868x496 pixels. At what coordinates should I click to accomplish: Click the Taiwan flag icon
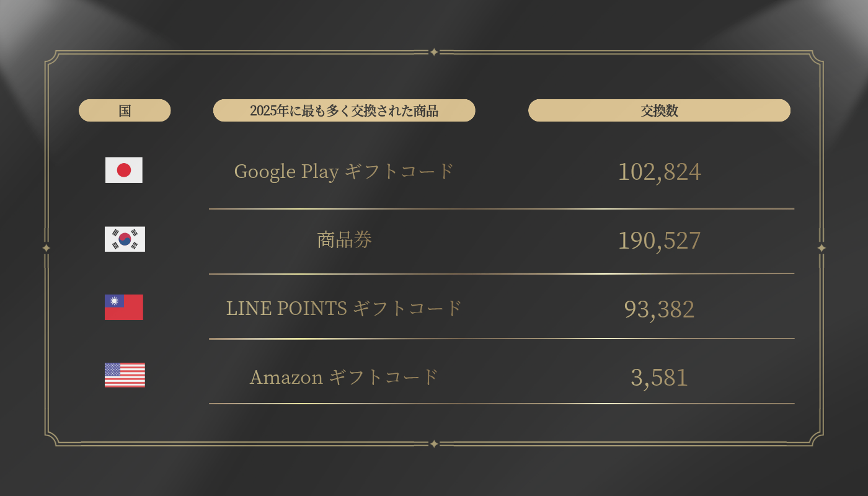(124, 308)
